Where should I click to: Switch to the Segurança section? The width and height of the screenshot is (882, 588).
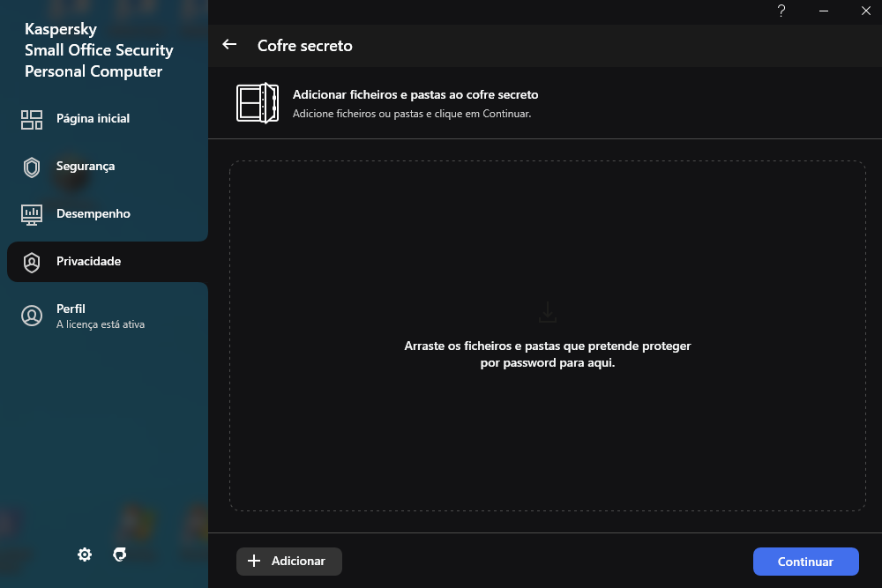pos(108,167)
